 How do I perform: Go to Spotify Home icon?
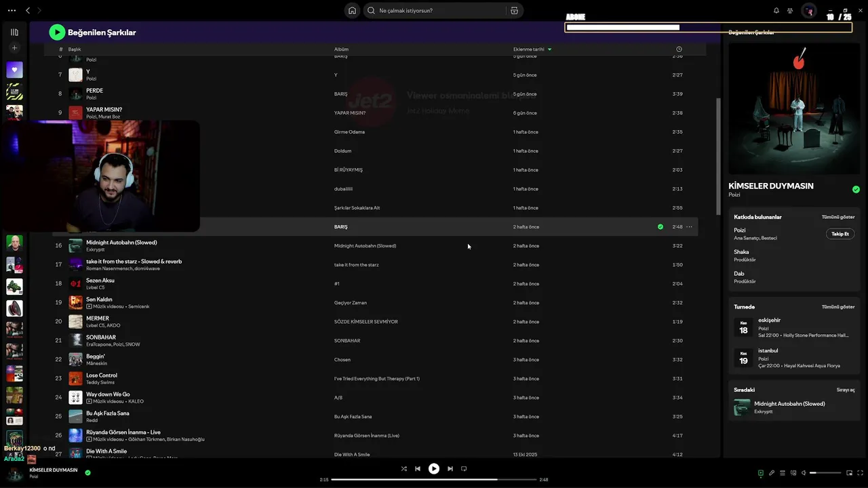click(x=352, y=11)
